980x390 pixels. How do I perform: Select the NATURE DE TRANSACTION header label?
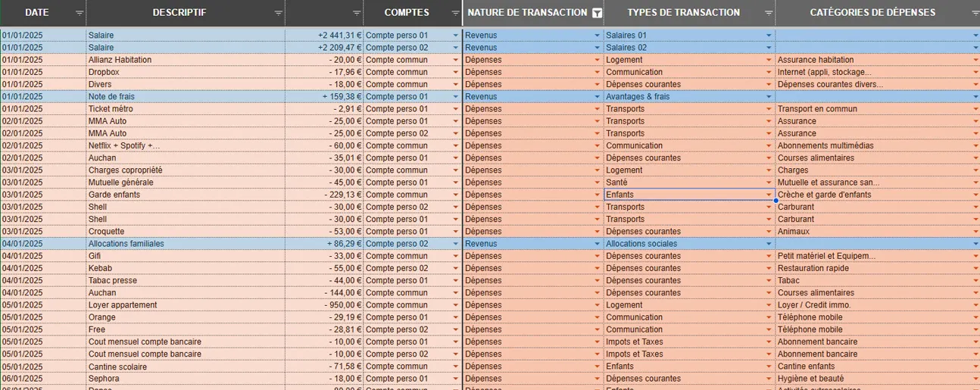pos(527,13)
